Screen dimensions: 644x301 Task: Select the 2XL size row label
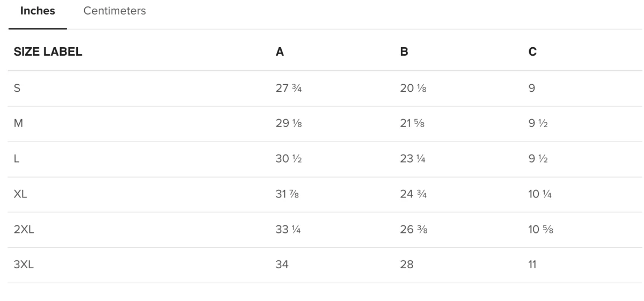24,230
